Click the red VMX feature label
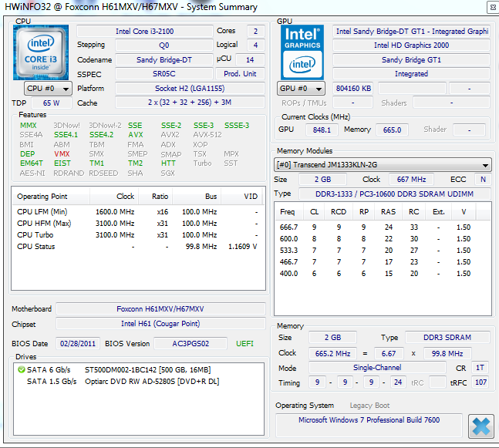Viewport: 499px width, 448px height. 62,154
